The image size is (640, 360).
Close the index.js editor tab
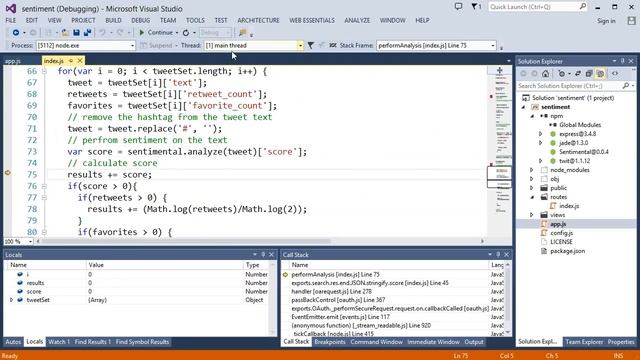point(80,61)
